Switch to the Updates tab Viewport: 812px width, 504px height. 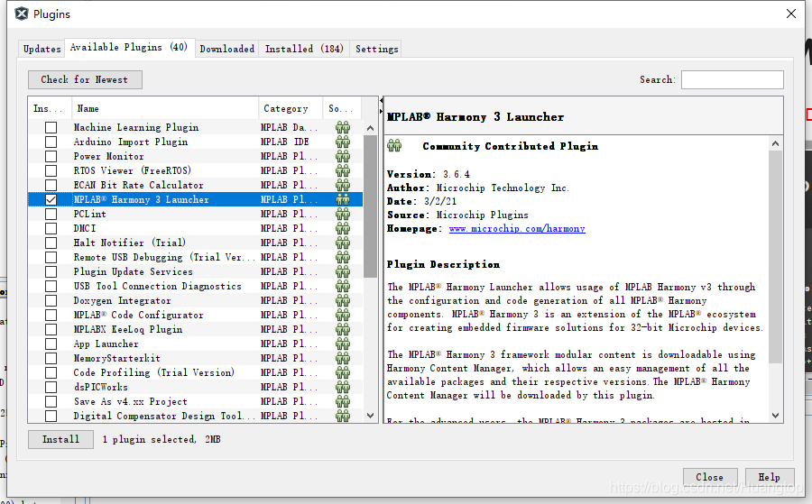(42, 49)
